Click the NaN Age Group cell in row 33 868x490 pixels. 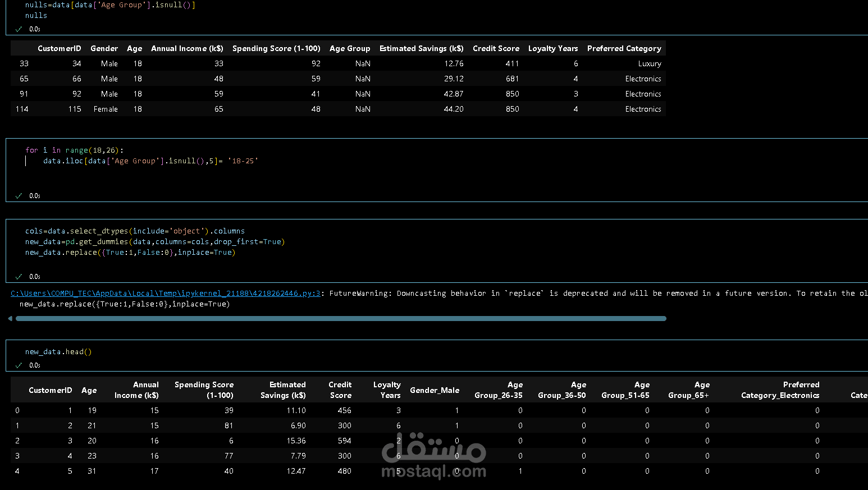click(x=363, y=64)
